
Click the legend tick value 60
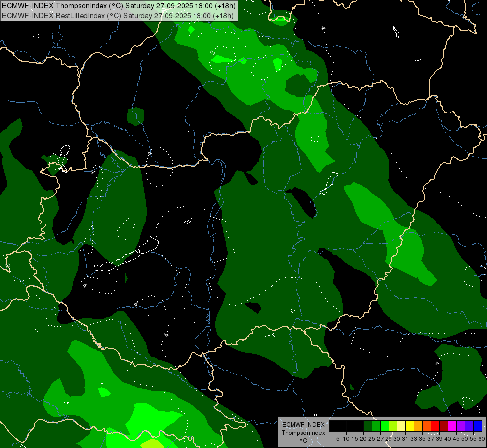coord(482,439)
